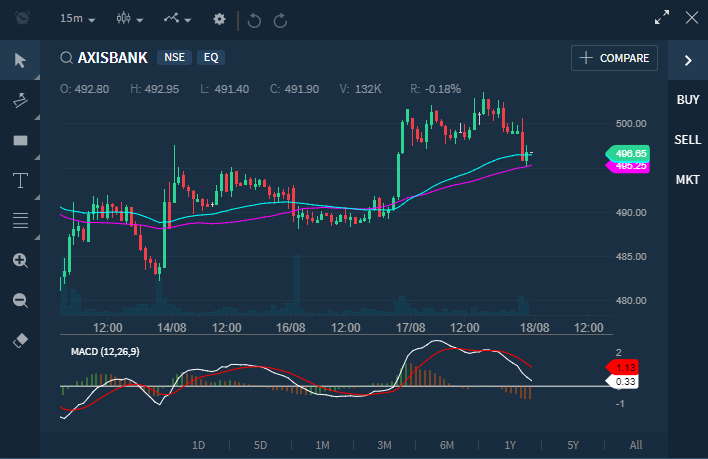Select the trend line drawing tool
This screenshot has width=708, height=459.
pos(20,100)
